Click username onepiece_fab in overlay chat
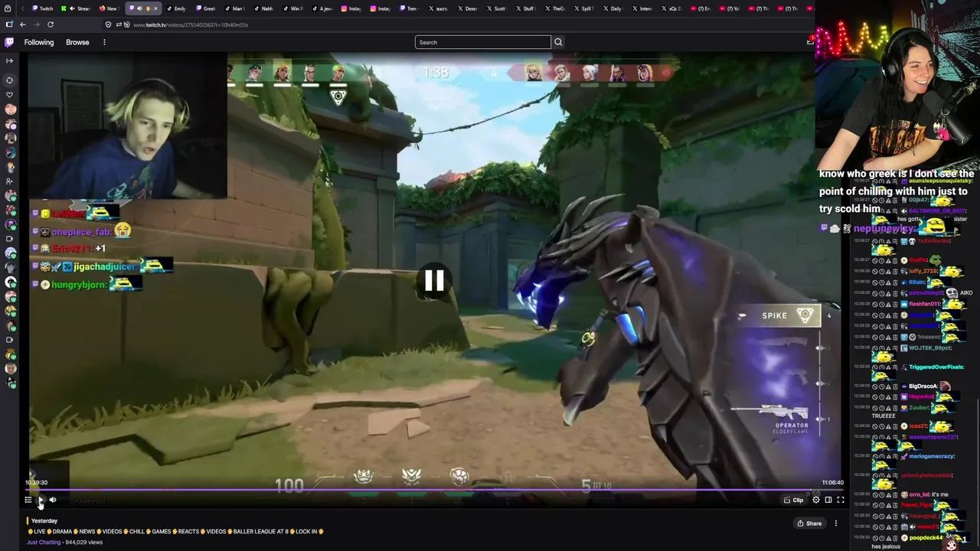This screenshot has height=551, width=980. (x=82, y=232)
